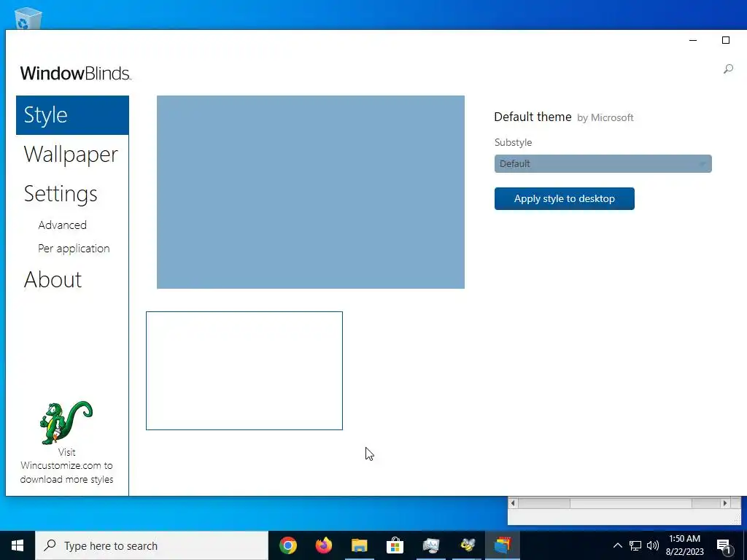The image size is (747, 560).
Task: Open the About page
Action: [53, 279]
